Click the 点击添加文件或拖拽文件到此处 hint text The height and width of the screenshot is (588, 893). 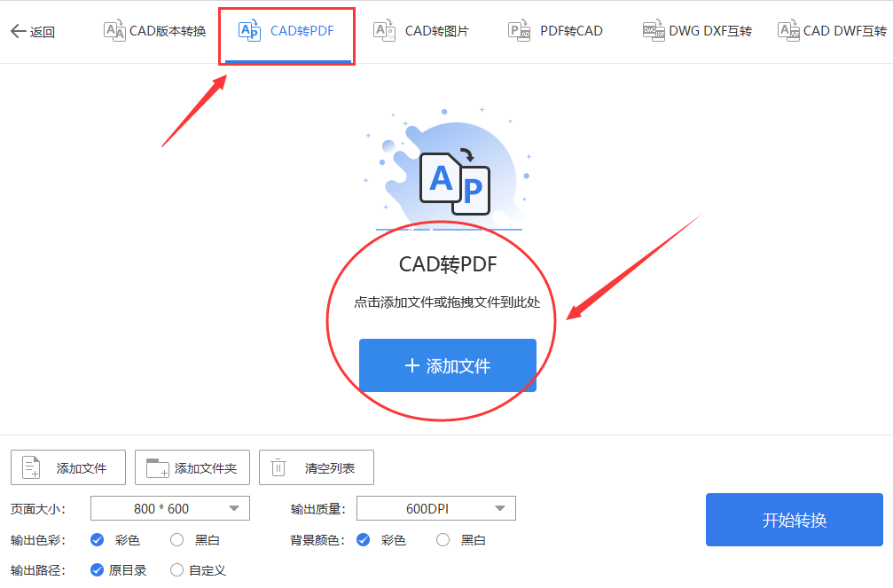coord(447,302)
